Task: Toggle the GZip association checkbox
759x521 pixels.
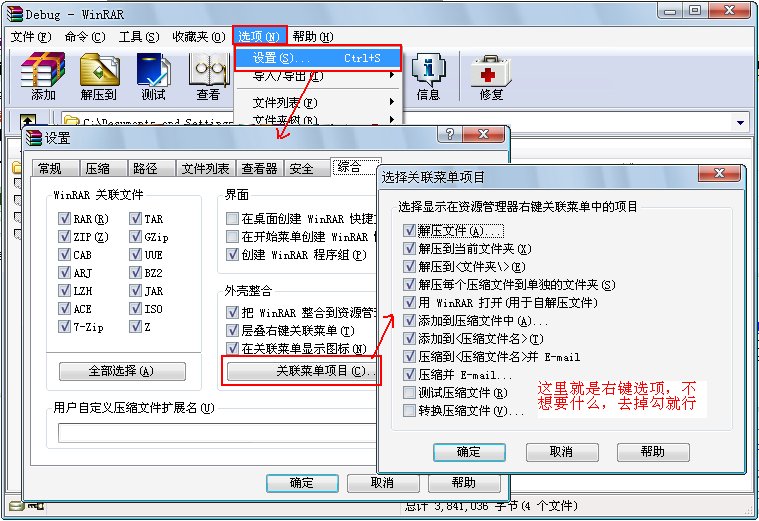Action: point(135,237)
